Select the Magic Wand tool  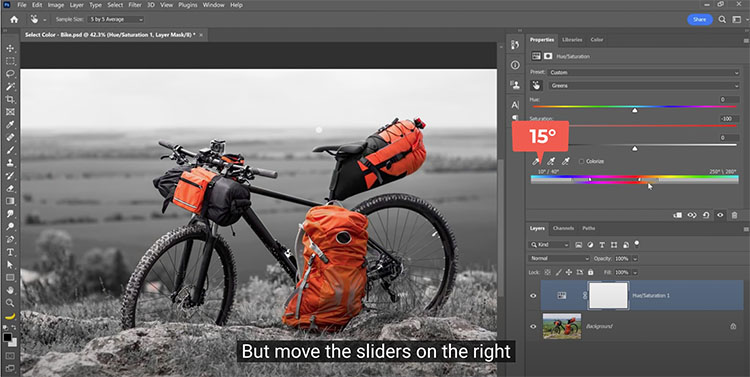tap(10, 87)
